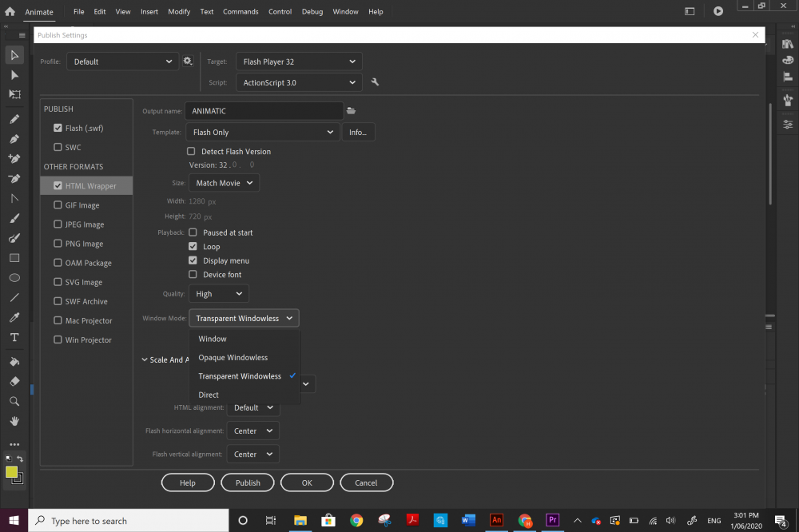This screenshot has width=799, height=532.
Task: Open the workspace switcher icon
Action: pos(690,11)
